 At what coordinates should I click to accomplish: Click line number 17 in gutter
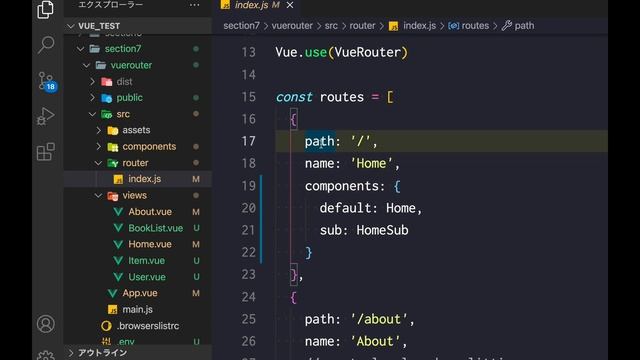248,141
